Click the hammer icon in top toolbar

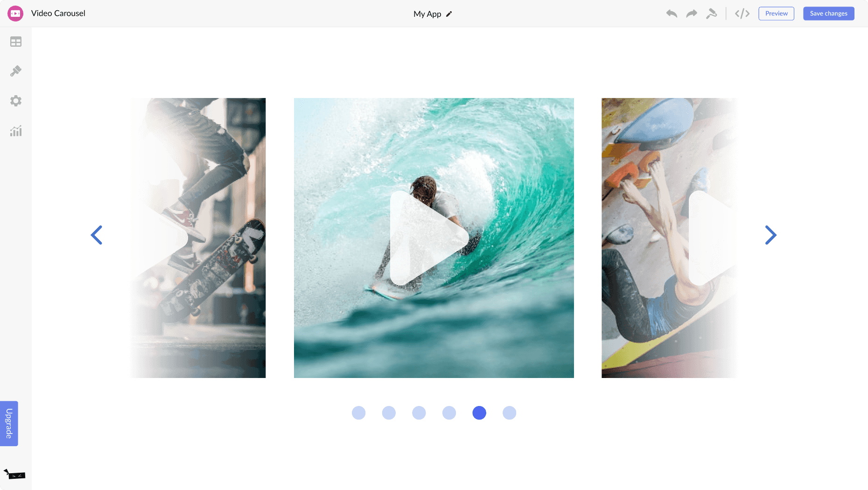711,14
